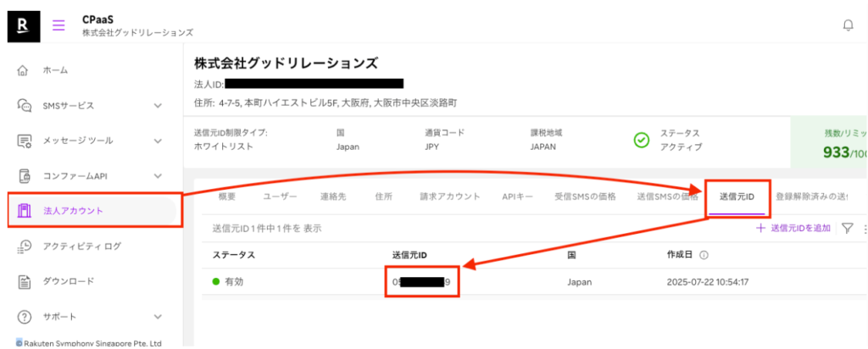868x349 pixels.
Task: Select the 請求アカウント tab
Action: pyautogui.click(x=449, y=197)
